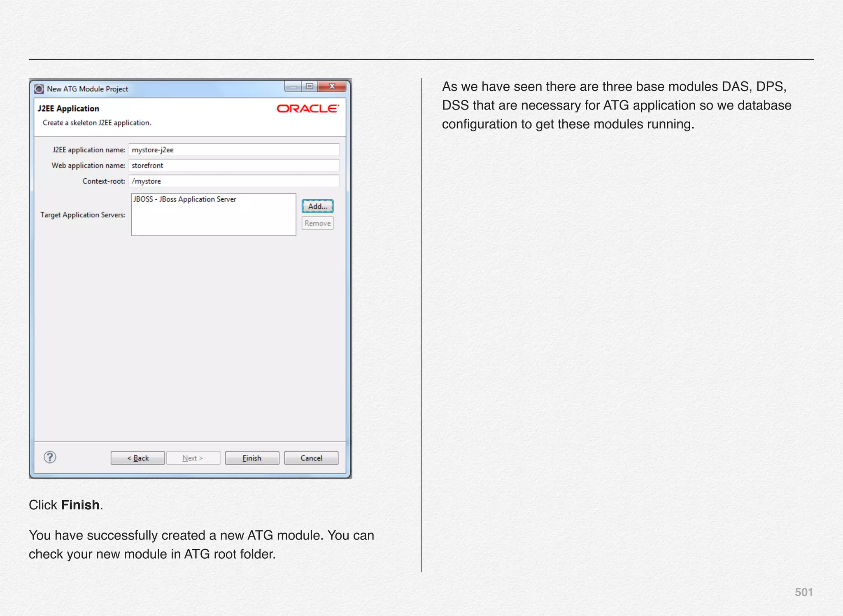This screenshot has height=616, width=843.
Task: Select JBOSS - JBoss Application Server entry
Action: click(185, 199)
